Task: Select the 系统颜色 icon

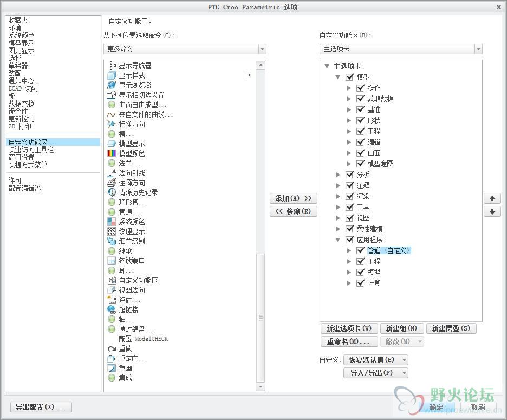Action: click(x=112, y=222)
